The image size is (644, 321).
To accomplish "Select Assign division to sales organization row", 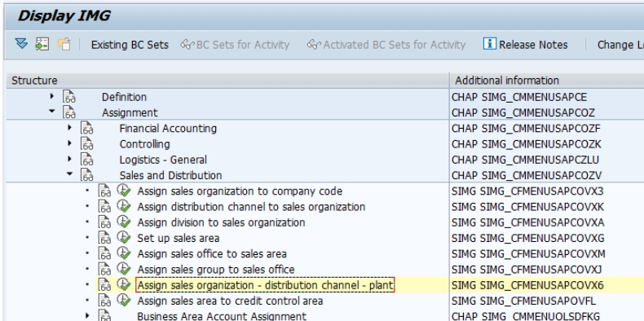I will coord(222,222).
